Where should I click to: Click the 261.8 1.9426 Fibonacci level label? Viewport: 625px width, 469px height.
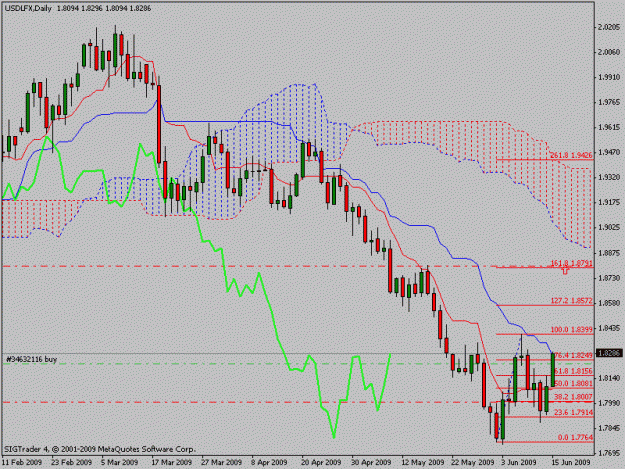571,155
